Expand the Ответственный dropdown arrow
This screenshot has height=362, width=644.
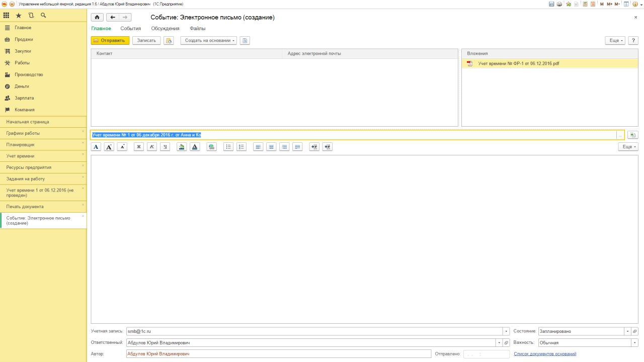pyautogui.click(x=499, y=343)
